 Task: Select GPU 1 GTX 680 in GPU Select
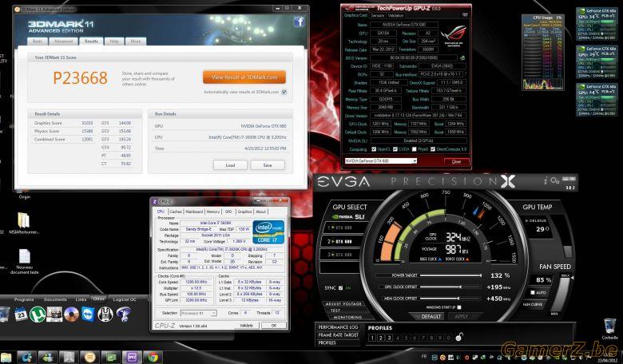tap(340, 227)
